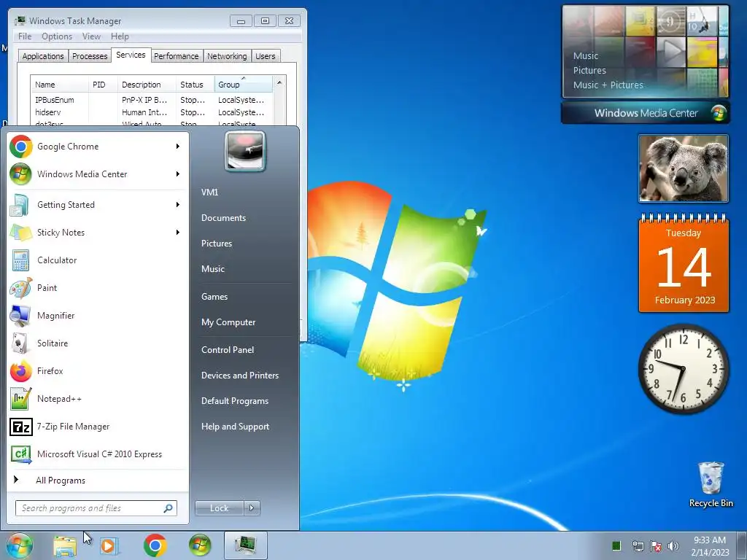Open the Options menu in Task Manager
The height and width of the screenshot is (560, 747).
point(57,36)
